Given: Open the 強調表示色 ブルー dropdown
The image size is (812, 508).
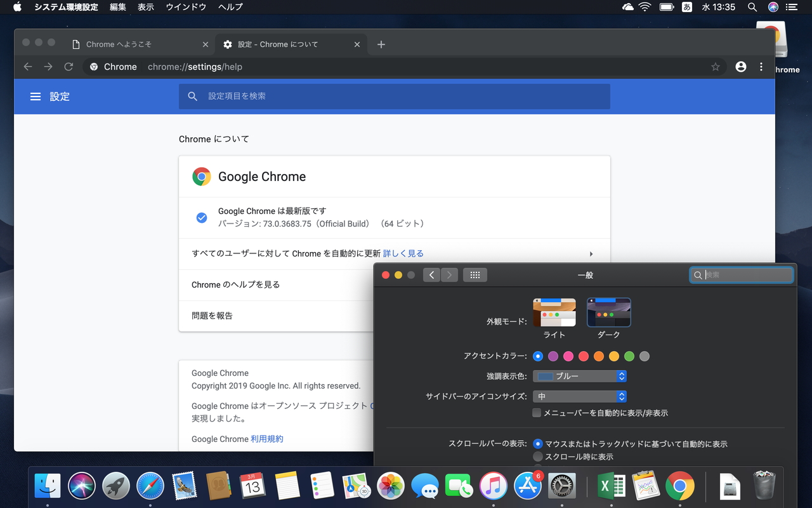Looking at the screenshot, I should click(579, 376).
